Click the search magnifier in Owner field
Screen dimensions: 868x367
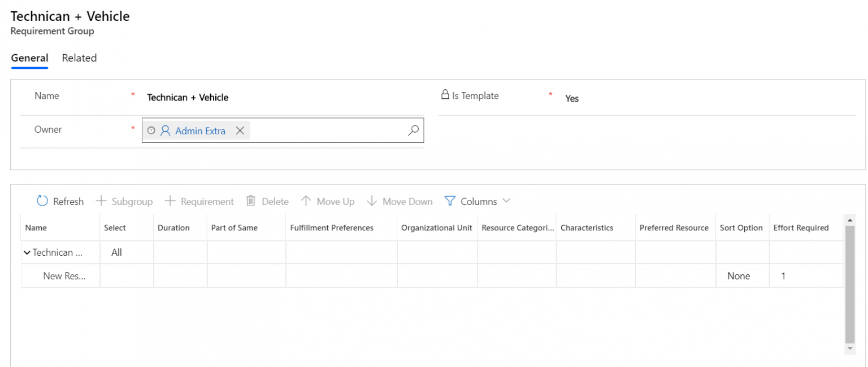414,130
